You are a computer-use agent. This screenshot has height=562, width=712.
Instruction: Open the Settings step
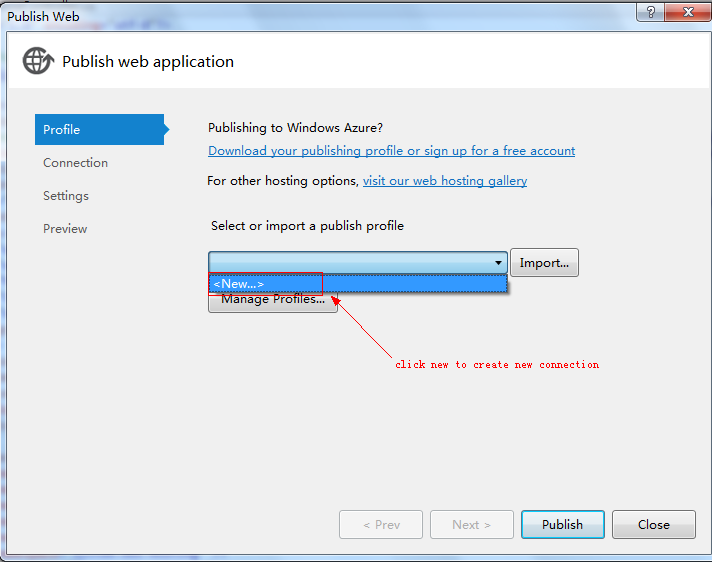pos(66,196)
